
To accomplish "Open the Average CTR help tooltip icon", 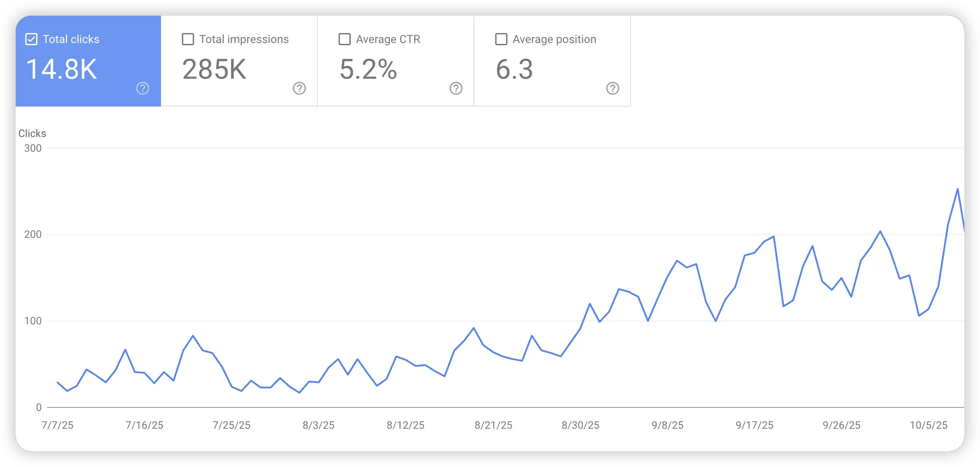I will point(455,88).
